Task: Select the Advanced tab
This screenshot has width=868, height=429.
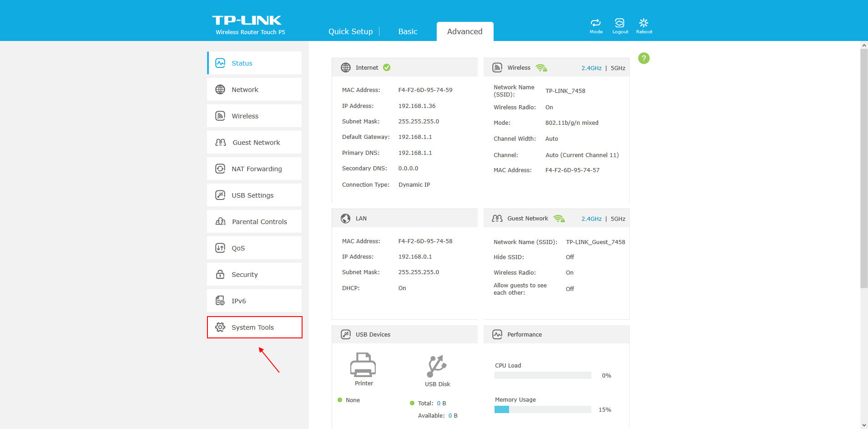Action: 465,31
